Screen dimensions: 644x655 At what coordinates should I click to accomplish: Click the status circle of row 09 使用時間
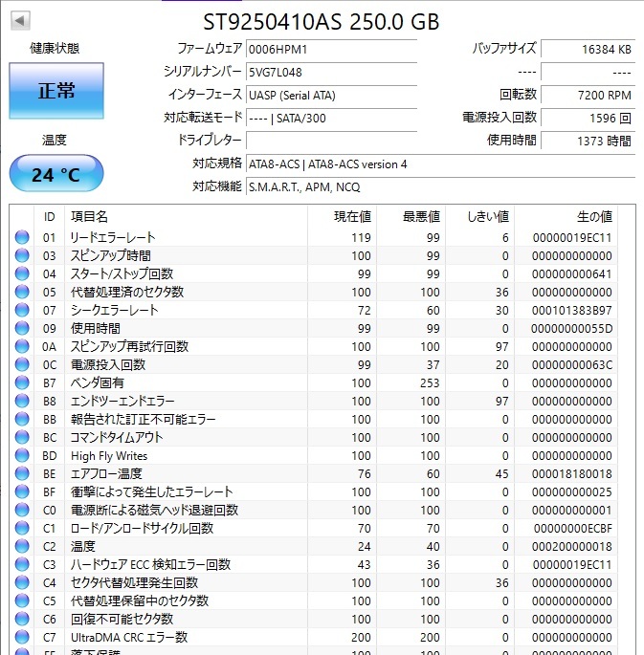tap(22, 328)
